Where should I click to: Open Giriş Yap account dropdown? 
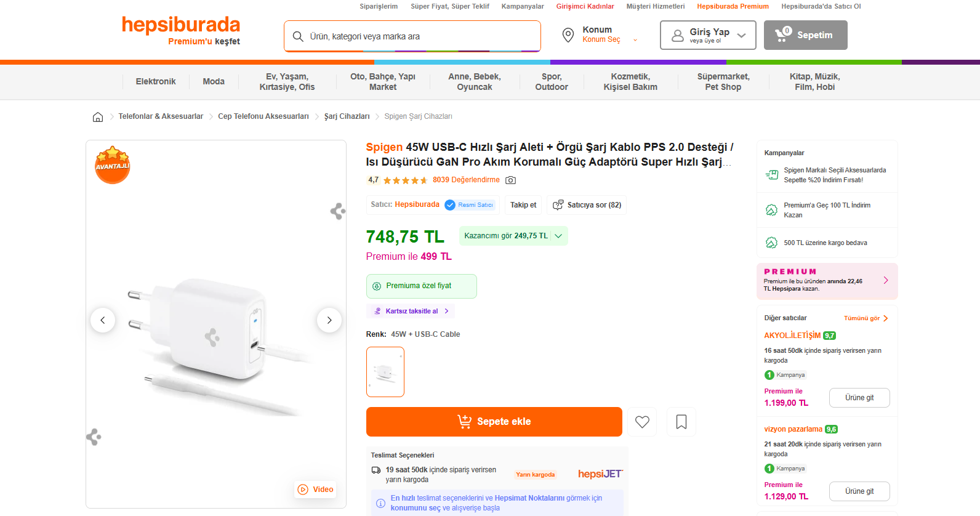tap(708, 35)
